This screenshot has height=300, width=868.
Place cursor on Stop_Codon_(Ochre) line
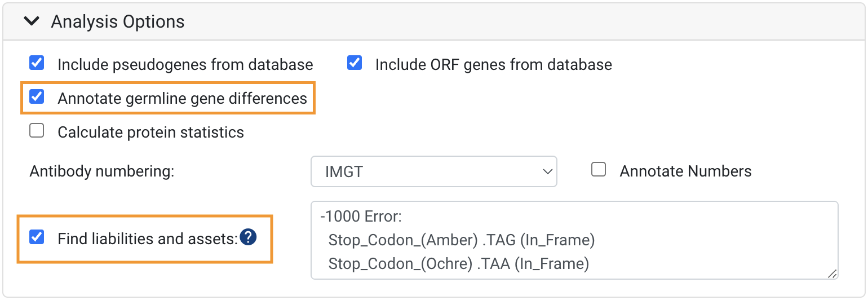click(459, 263)
